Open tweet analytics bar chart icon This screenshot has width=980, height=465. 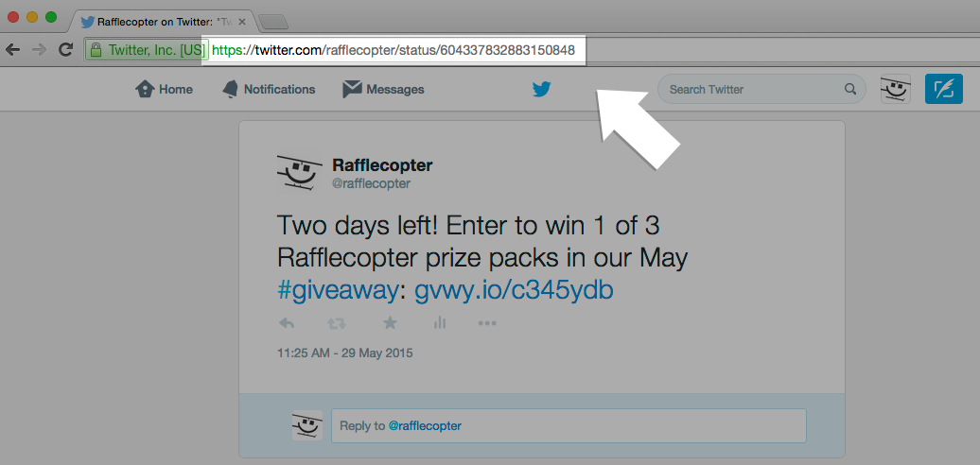439,322
